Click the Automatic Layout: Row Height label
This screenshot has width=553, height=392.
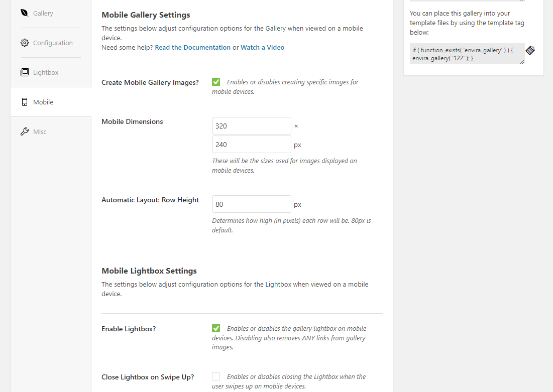pos(150,200)
